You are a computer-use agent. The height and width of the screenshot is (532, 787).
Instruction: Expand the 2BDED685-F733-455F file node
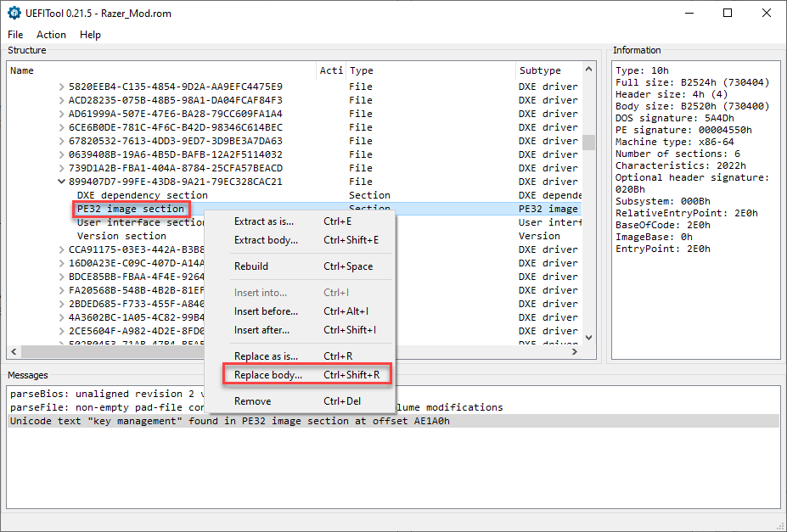coord(61,304)
